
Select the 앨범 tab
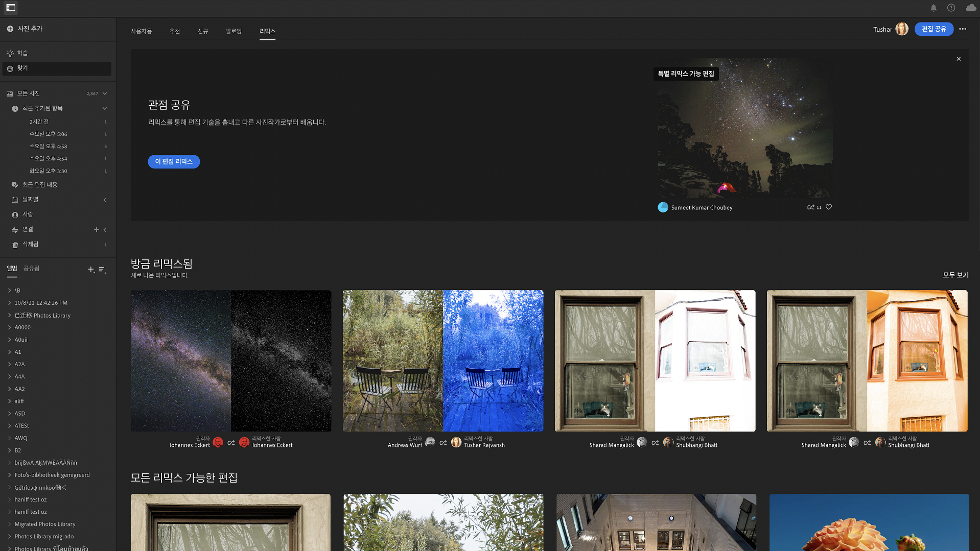tap(12, 269)
